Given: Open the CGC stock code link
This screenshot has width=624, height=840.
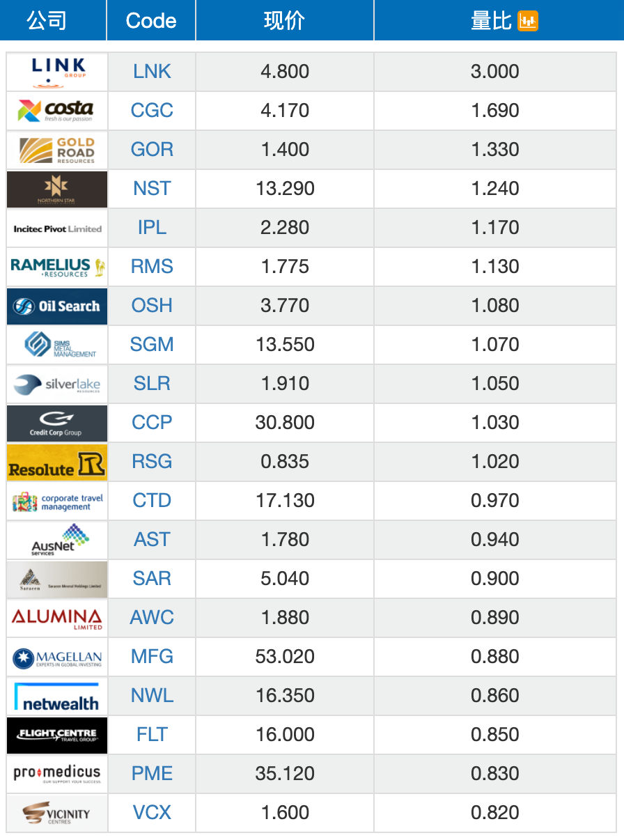Looking at the screenshot, I should 152,110.
